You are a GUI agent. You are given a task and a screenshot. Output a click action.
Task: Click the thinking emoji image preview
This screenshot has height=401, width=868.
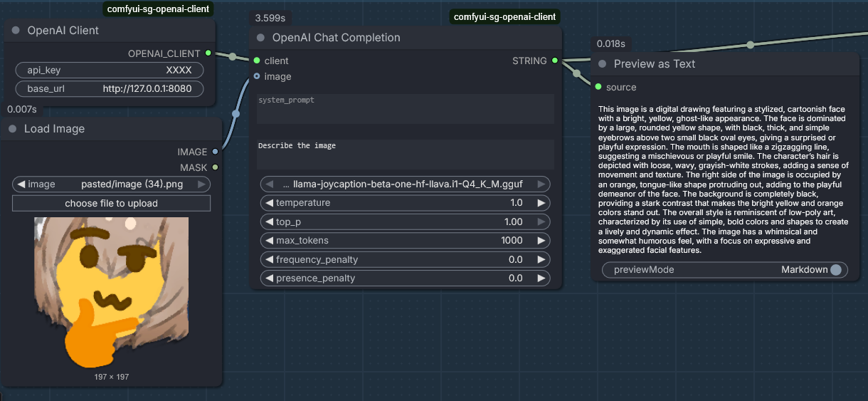pos(112,293)
